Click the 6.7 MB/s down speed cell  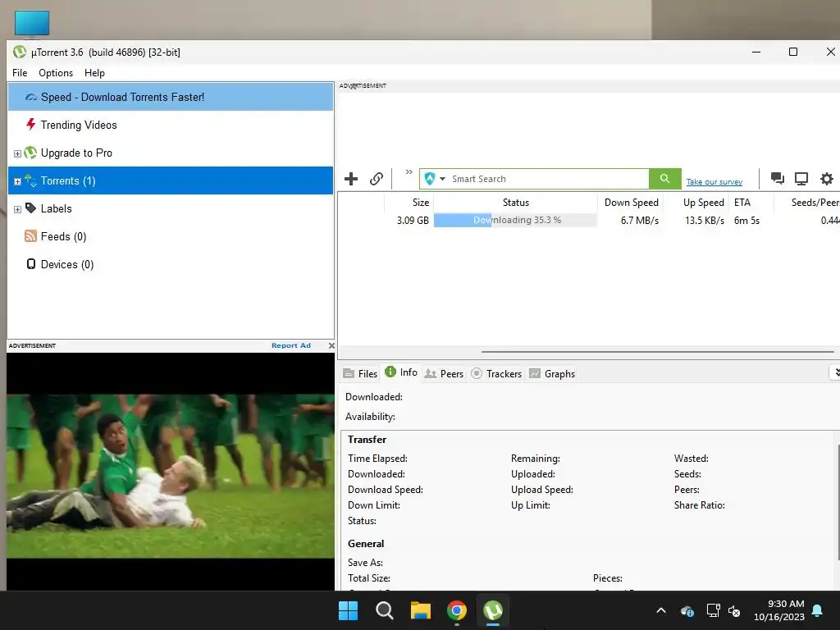point(640,220)
